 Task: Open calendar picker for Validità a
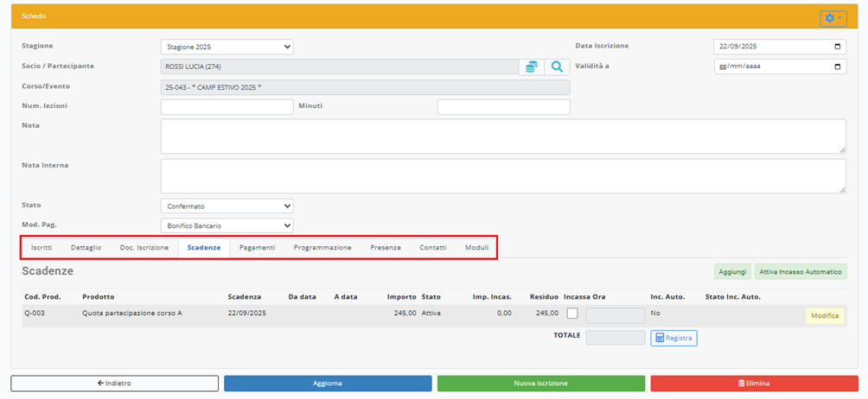836,66
